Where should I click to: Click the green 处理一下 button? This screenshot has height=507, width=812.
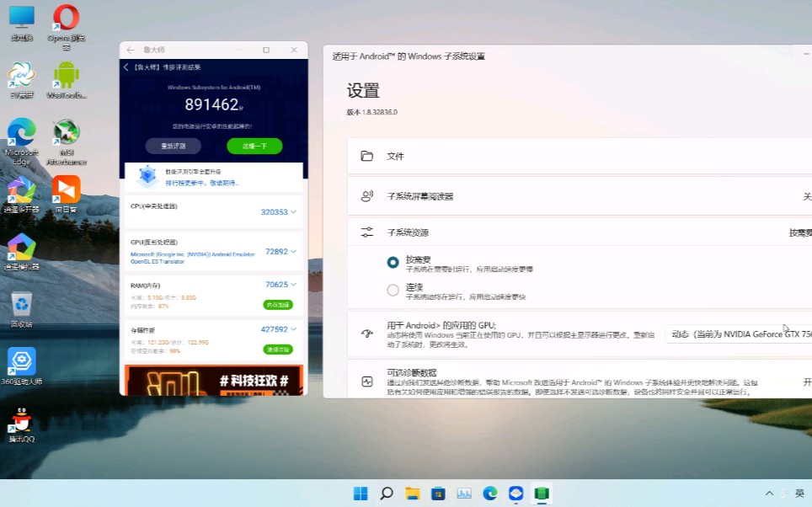point(254,146)
